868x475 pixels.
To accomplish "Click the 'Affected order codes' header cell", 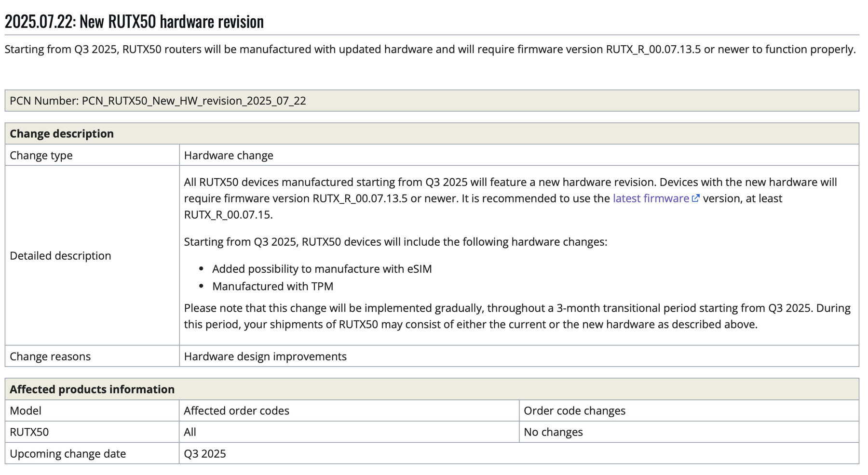I will pos(349,410).
